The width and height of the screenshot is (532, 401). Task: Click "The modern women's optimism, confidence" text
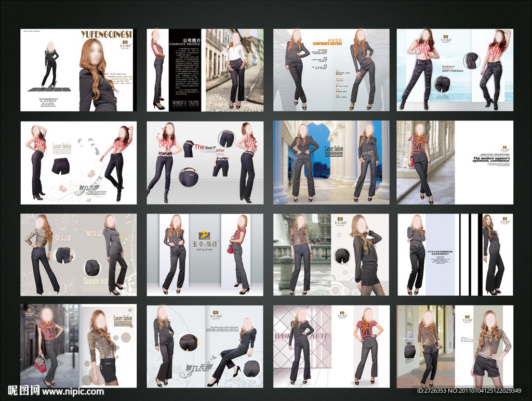[x=491, y=159]
